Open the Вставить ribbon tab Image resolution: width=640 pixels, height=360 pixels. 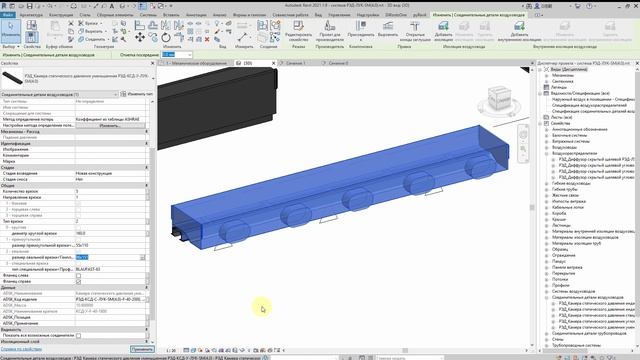click(x=171, y=15)
